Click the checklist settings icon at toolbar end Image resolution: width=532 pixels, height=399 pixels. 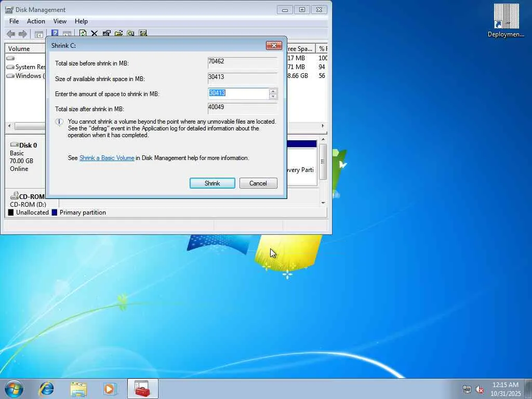pos(143,33)
